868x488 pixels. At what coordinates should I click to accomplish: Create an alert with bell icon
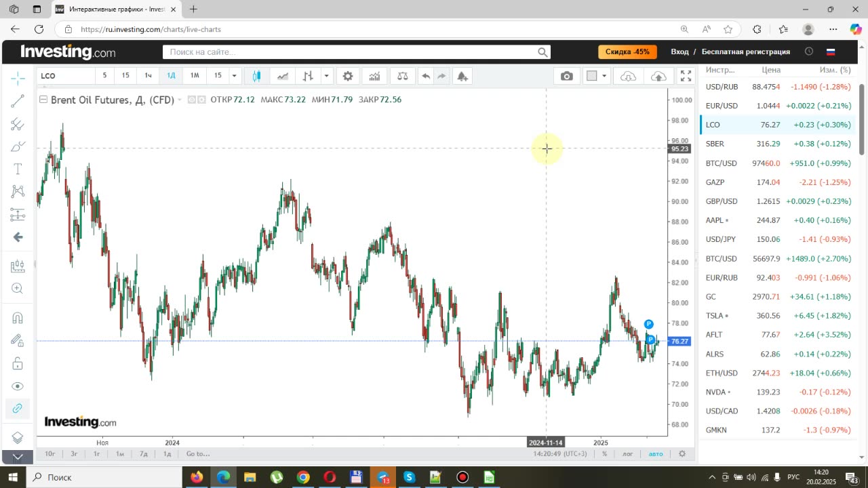coord(462,76)
